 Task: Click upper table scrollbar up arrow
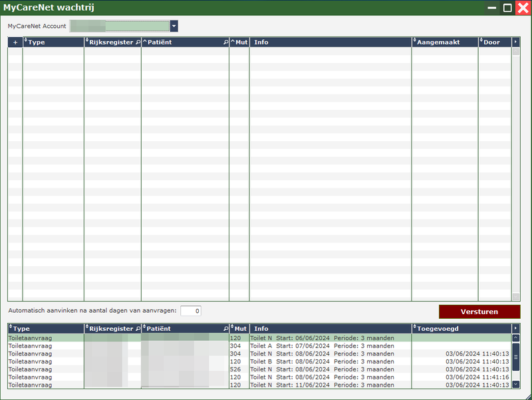point(516,52)
